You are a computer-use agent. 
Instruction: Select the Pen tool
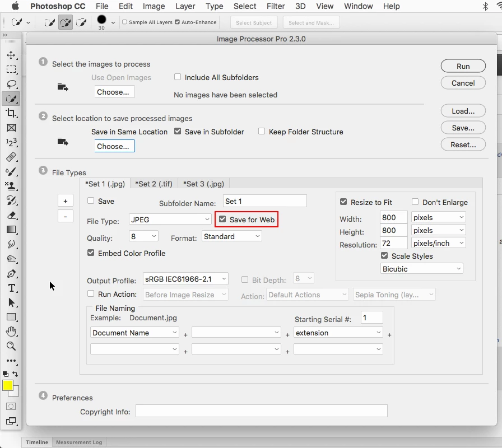(x=11, y=273)
